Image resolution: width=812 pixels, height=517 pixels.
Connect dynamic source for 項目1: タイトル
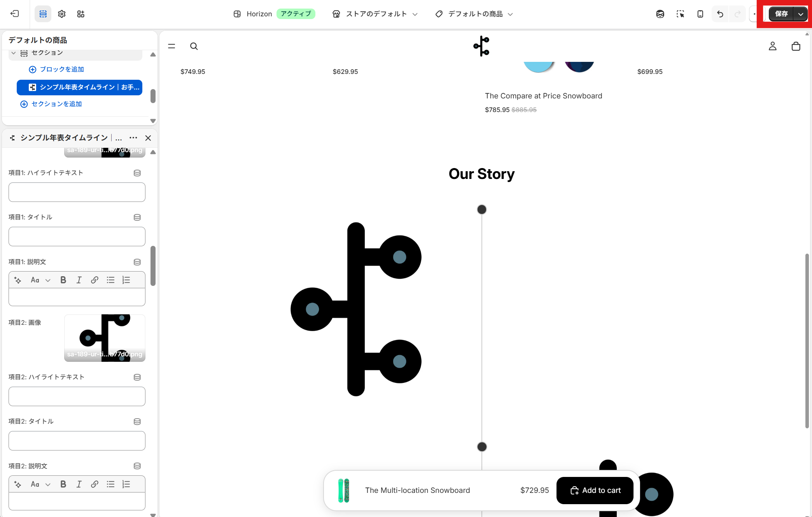137,217
